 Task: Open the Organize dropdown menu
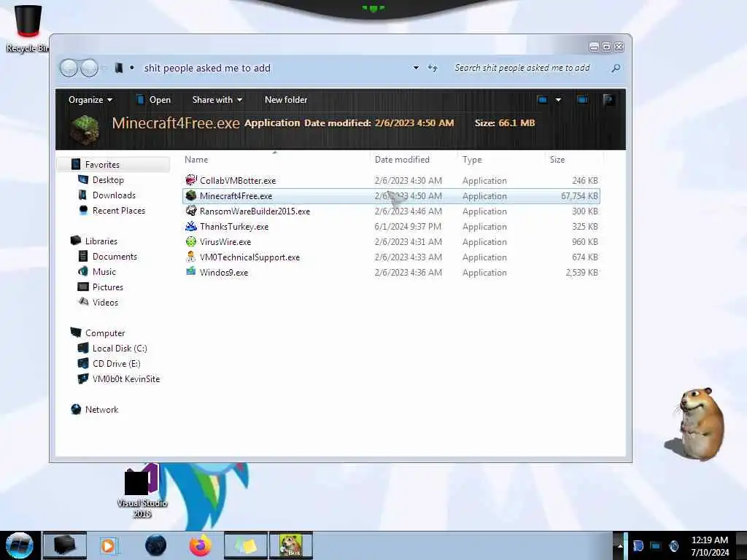90,100
